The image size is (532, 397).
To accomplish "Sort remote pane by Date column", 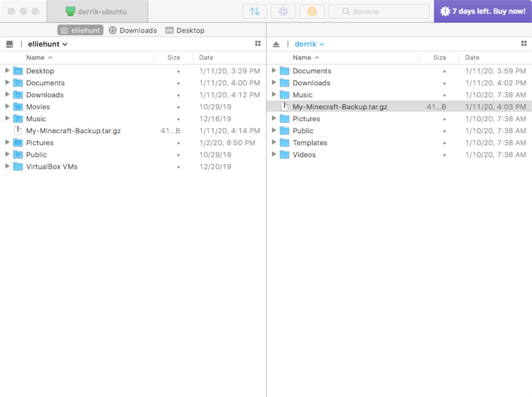I will point(472,58).
